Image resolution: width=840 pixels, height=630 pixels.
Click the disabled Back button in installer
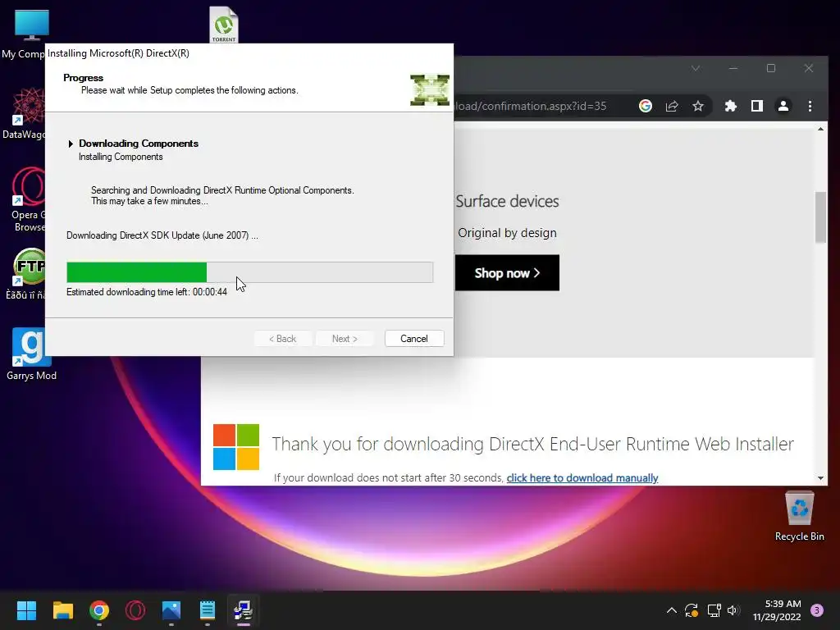click(x=282, y=339)
